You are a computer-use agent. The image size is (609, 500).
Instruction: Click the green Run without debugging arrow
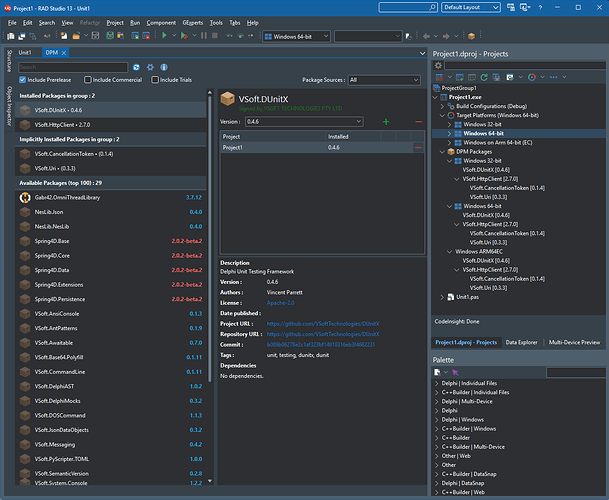[x=164, y=36]
